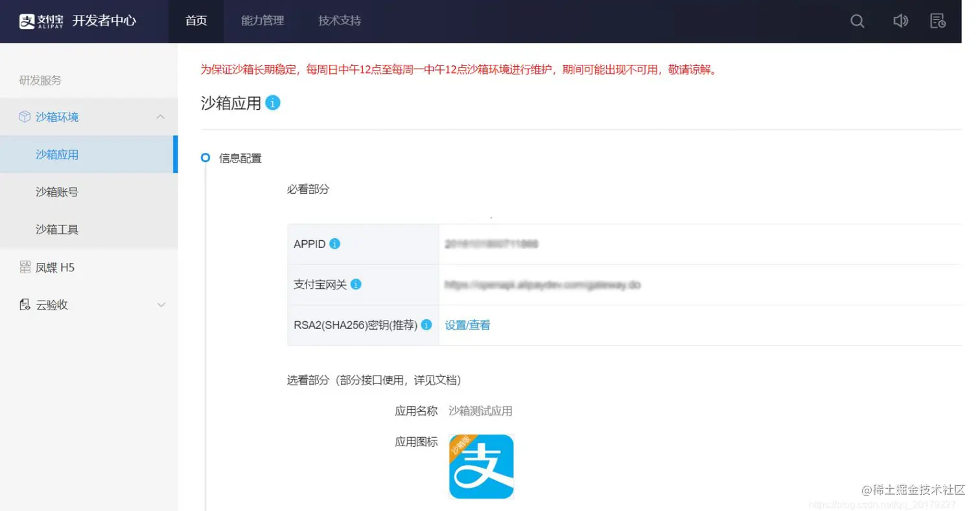
Task: Click the 设置/查看 link
Action: pos(467,325)
